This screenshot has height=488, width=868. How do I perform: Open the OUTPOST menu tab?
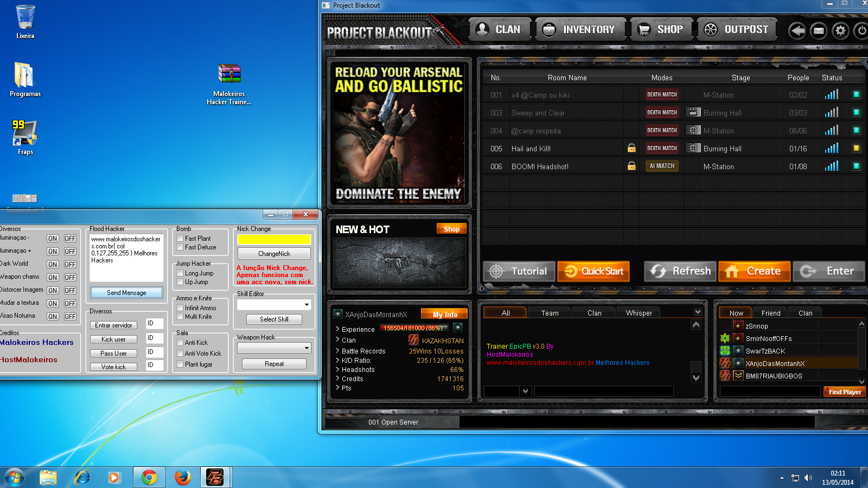pyautogui.click(x=737, y=29)
